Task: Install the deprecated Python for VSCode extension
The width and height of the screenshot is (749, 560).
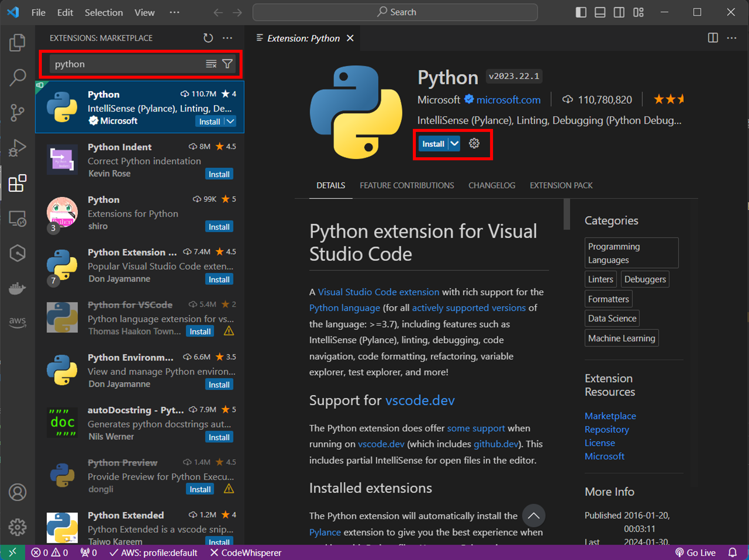Action: pos(200,332)
